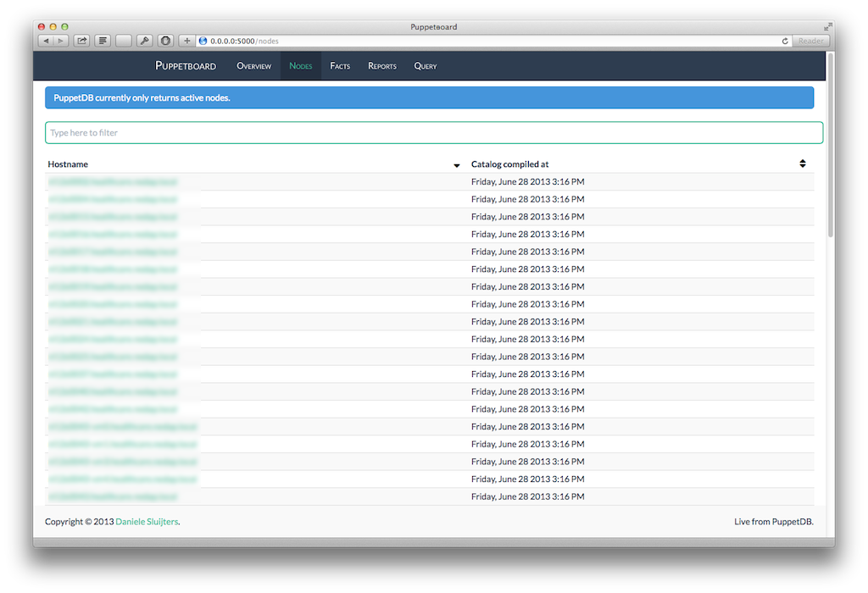The image size is (868, 593).
Task: Toggle sort arrows on Catalog compiled at
Action: point(802,163)
